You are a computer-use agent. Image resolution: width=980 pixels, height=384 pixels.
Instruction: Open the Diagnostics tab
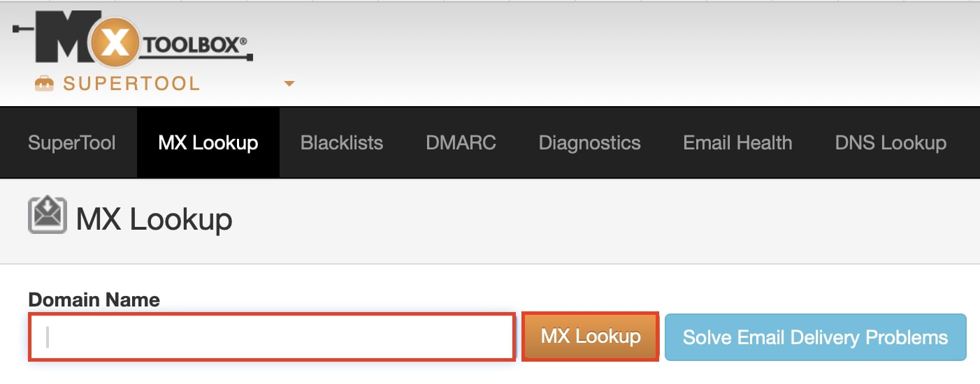tap(589, 143)
